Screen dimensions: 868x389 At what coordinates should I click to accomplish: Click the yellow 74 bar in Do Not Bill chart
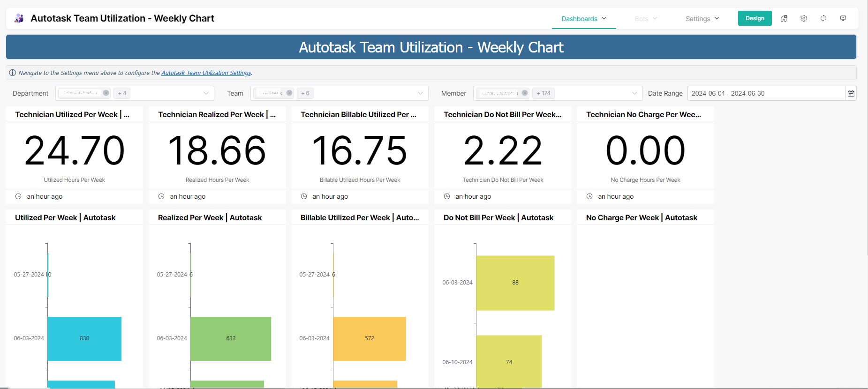coord(509,361)
